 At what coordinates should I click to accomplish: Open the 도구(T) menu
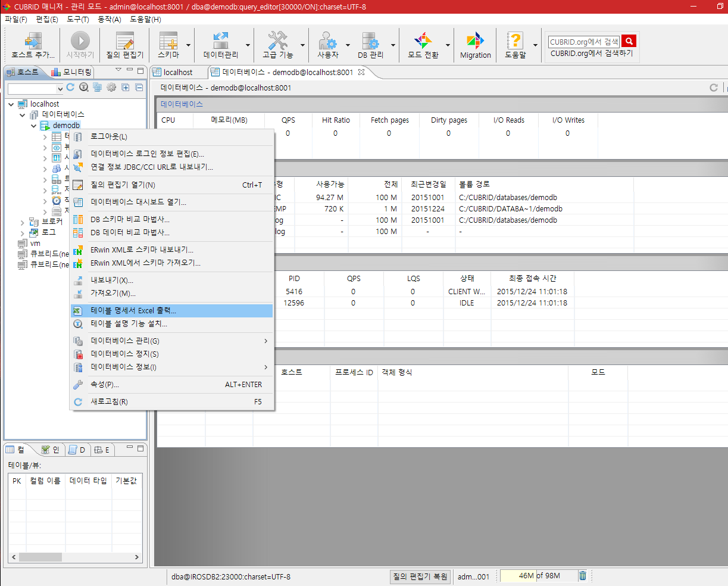(77, 19)
